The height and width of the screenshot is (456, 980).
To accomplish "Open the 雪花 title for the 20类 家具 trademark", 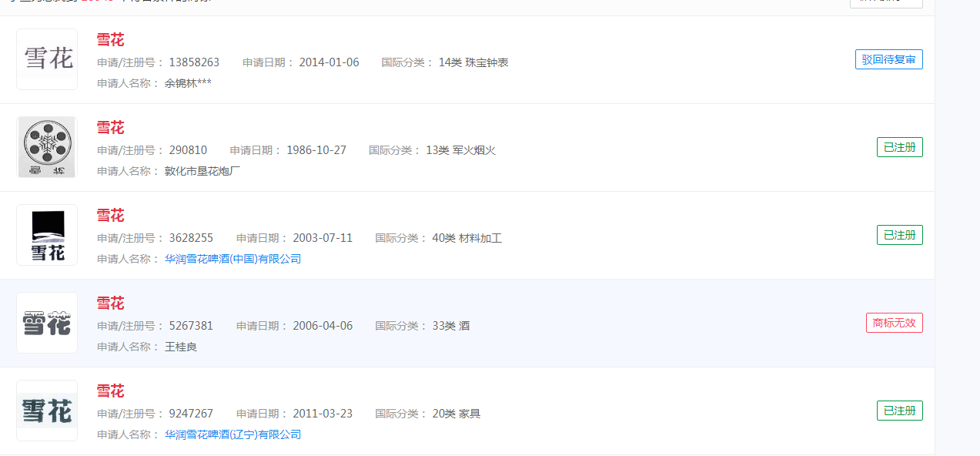I will pos(110,391).
